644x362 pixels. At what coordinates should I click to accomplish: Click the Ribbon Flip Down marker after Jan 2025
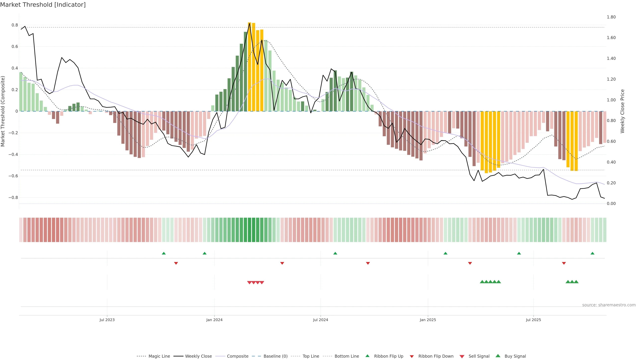coord(470,263)
